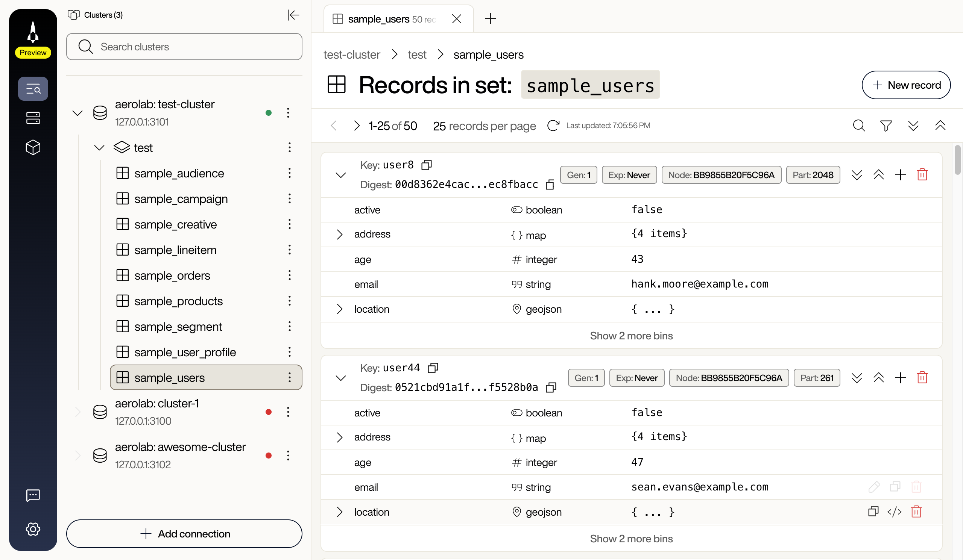Delete the user44 location bin
The height and width of the screenshot is (560, 963).
click(916, 512)
